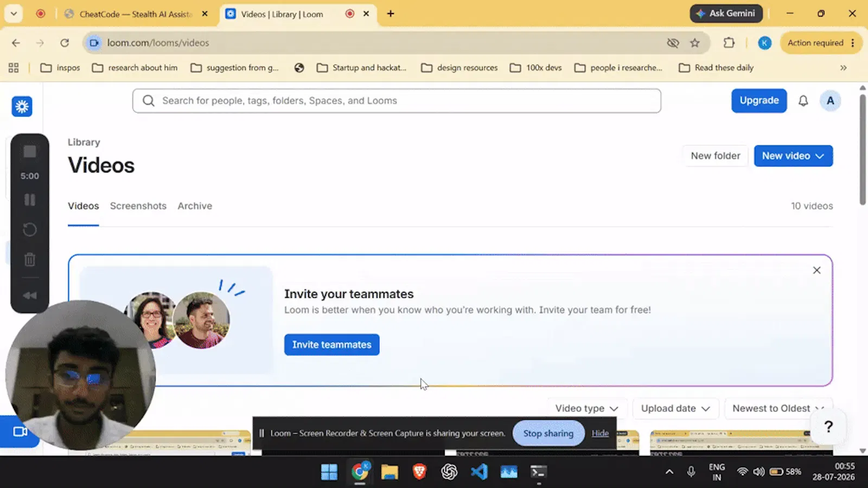Image resolution: width=868 pixels, height=488 pixels.
Task: Stop recording with the Loom stop button
Action: [x=30, y=152]
